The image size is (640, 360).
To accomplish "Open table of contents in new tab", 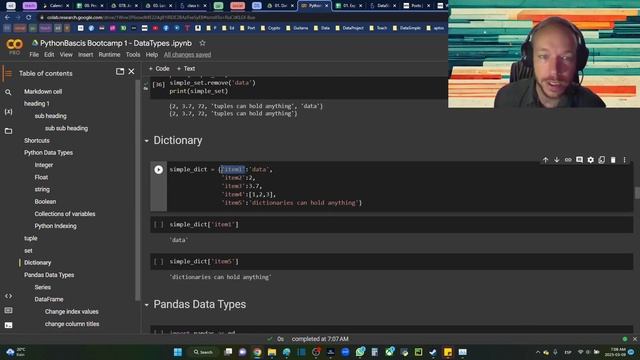I will tap(120, 71).
